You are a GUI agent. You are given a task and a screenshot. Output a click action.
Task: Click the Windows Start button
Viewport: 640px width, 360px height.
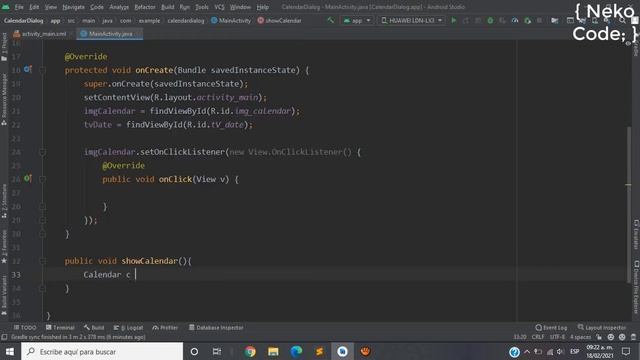click(x=10, y=351)
